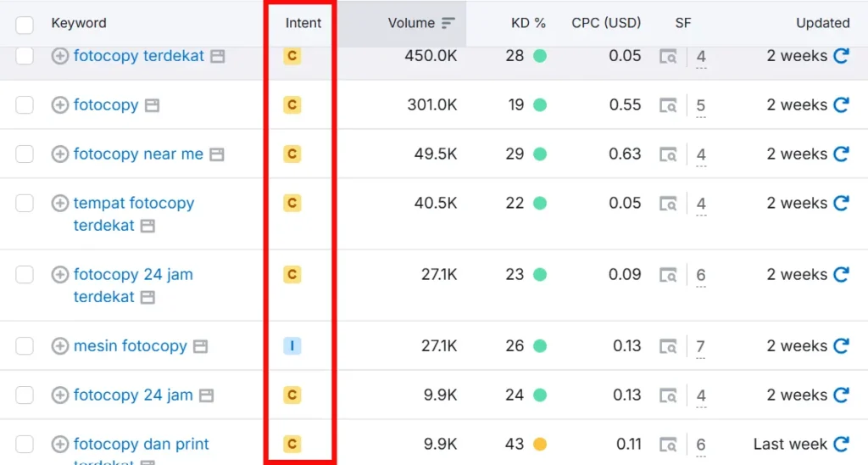868x465 pixels.
Task: Add fotocopy terdekat to keyword list
Action: pyautogui.click(x=60, y=56)
